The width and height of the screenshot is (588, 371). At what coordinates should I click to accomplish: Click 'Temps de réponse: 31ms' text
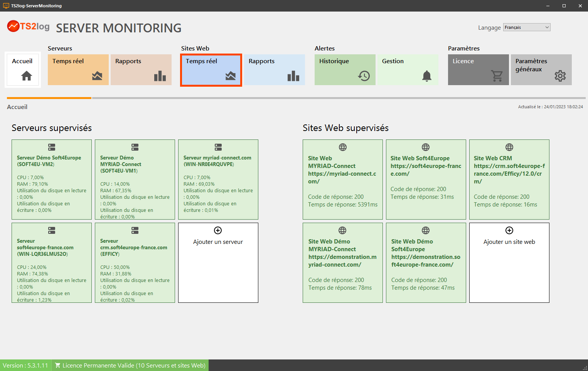point(422,197)
